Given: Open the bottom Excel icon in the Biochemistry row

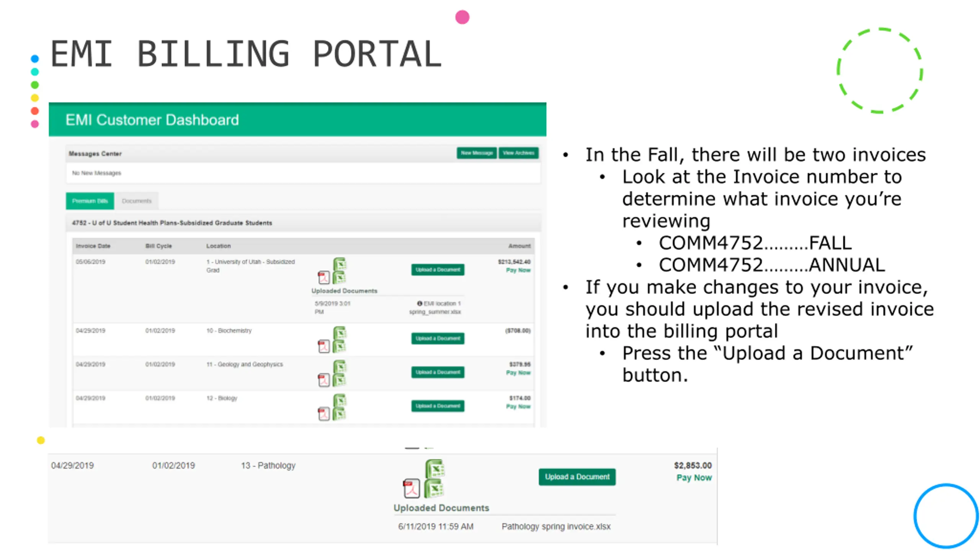Looking at the screenshot, I should (340, 347).
